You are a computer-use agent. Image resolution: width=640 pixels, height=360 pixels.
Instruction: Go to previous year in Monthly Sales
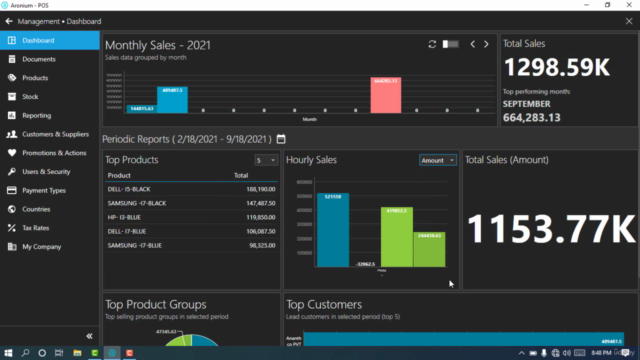click(473, 44)
